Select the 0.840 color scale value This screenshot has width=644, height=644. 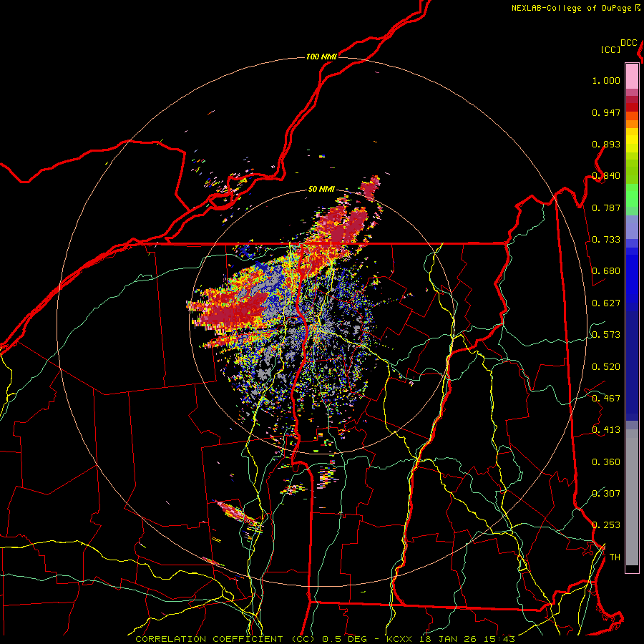point(606,176)
